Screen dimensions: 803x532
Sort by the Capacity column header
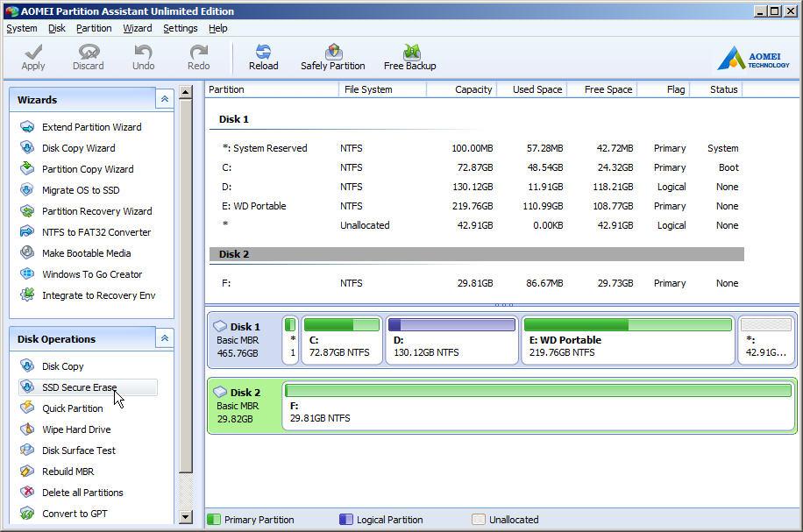click(x=462, y=89)
